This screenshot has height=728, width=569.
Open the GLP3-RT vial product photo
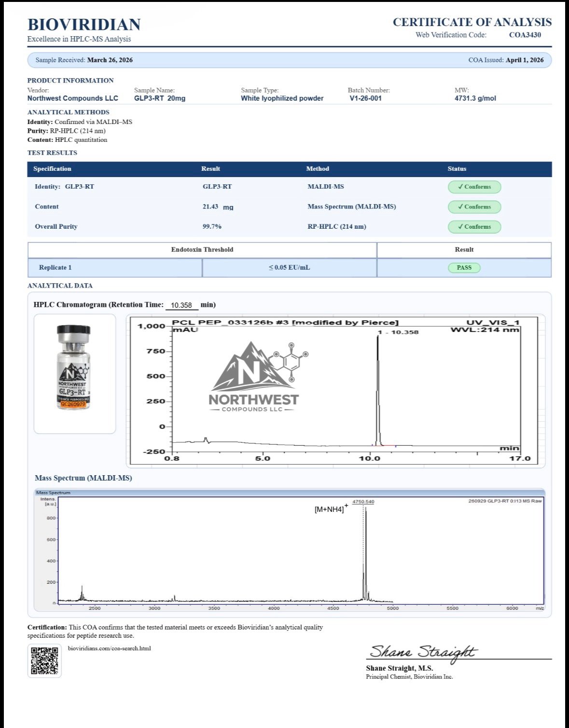74,368
